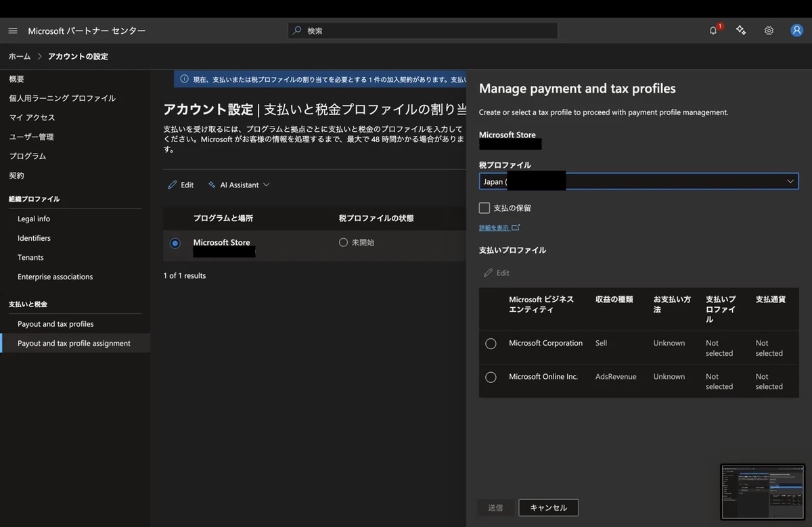
Task: Open ユーザー管理 in sidebar
Action: point(31,137)
